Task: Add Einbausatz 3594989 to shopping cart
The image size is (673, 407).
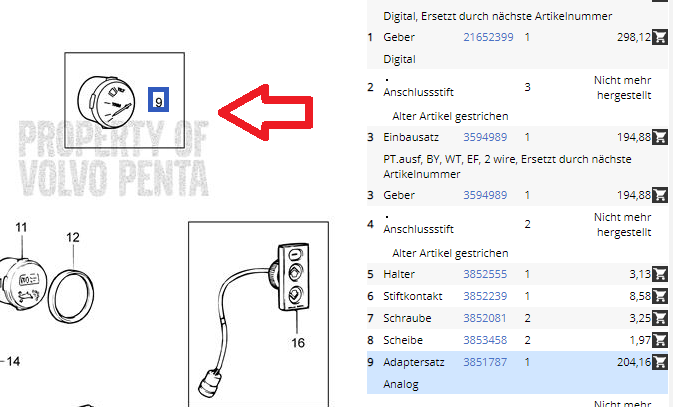Action: pos(660,137)
